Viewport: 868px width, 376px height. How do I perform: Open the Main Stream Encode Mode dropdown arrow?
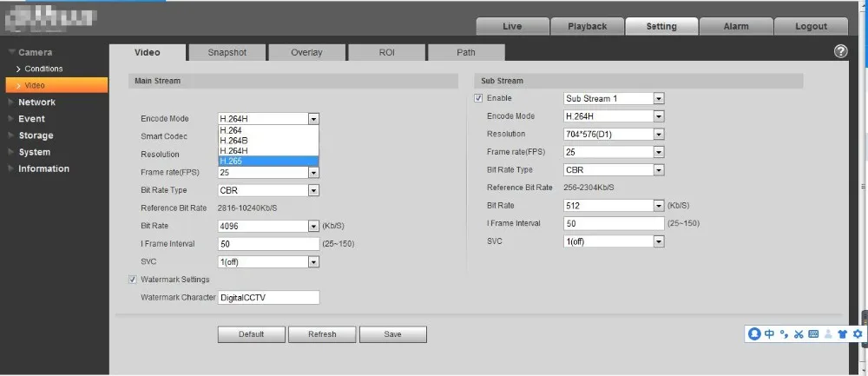(313, 118)
